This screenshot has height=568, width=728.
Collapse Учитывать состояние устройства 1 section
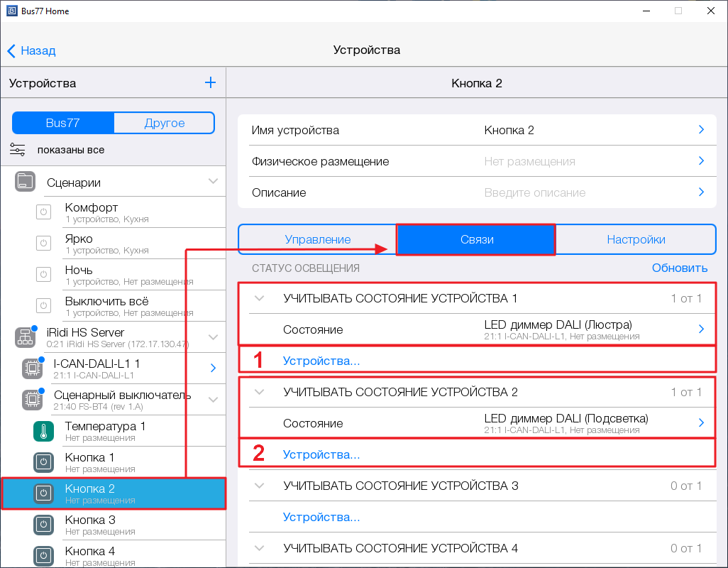[x=259, y=298]
